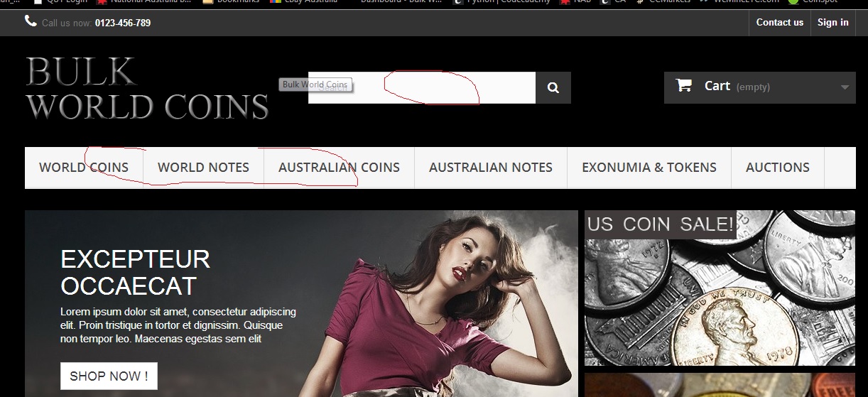Click the magnifying glass search button
The height and width of the screenshot is (397, 868).
tap(553, 88)
